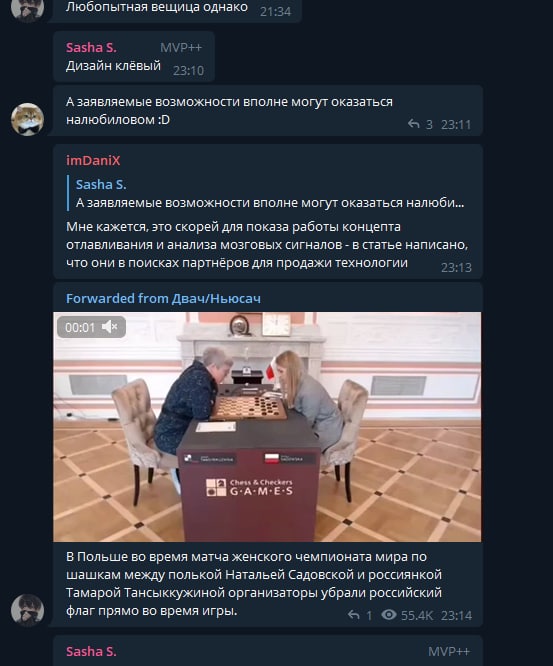Image resolution: width=553 pixels, height=666 pixels.
Task: Click the MVP++ badge on the bottom message
Action: (x=449, y=652)
